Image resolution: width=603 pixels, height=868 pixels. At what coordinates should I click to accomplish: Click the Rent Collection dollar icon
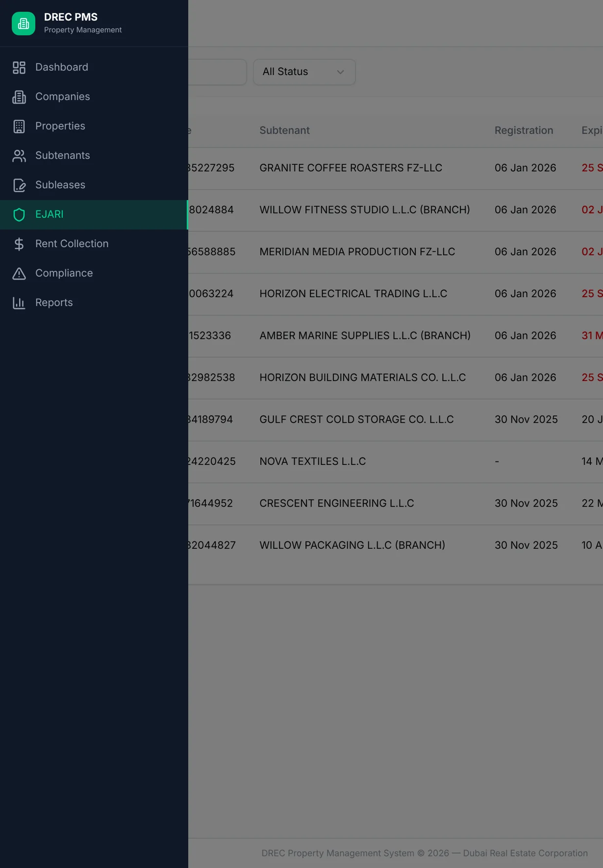(19, 244)
